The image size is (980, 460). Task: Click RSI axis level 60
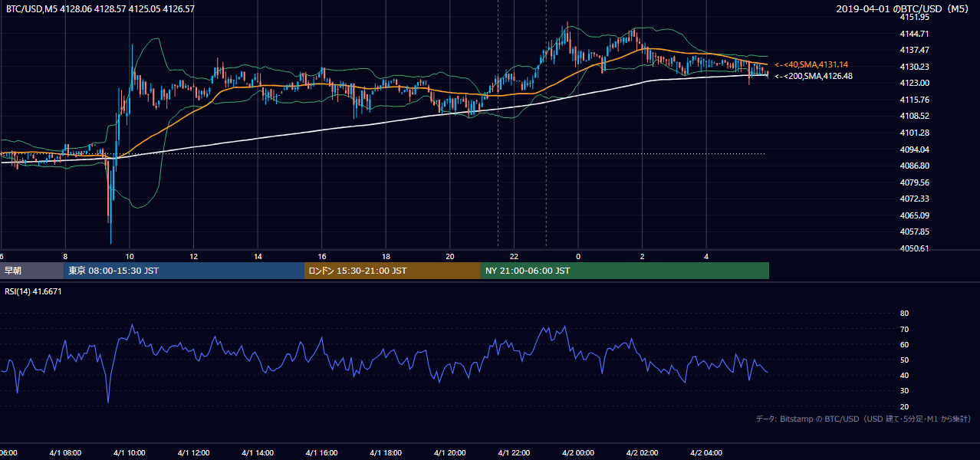coord(904,344)
